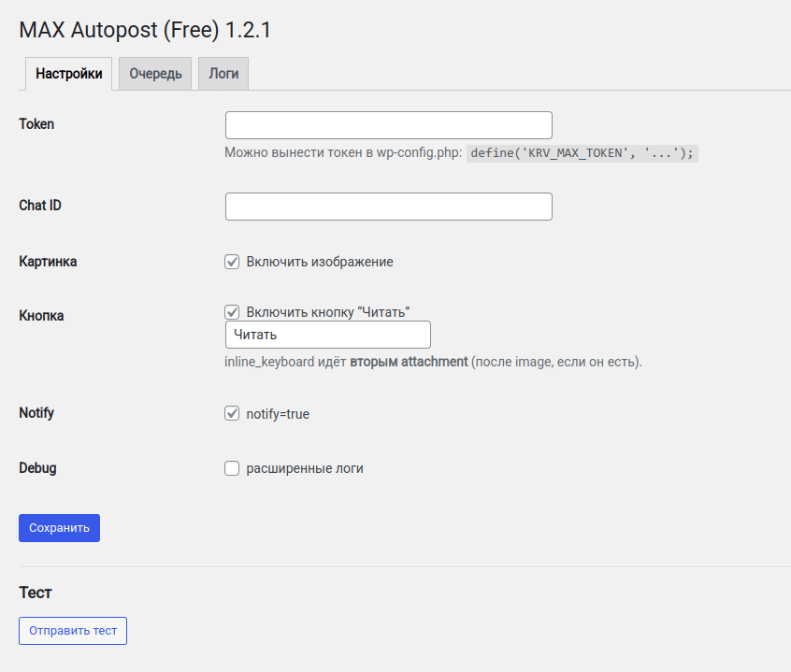The image size is (791, 672).
Task: Toggle the notify=true checkbox
Action: 232,413
